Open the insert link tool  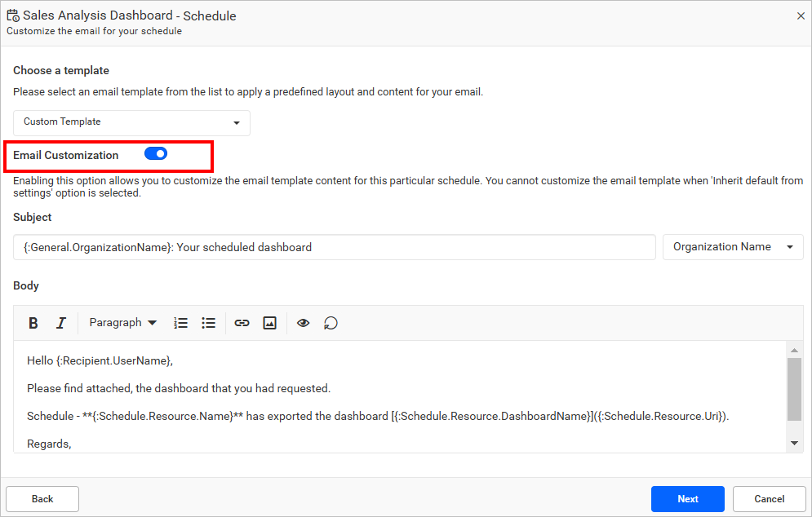pos(242,322)
